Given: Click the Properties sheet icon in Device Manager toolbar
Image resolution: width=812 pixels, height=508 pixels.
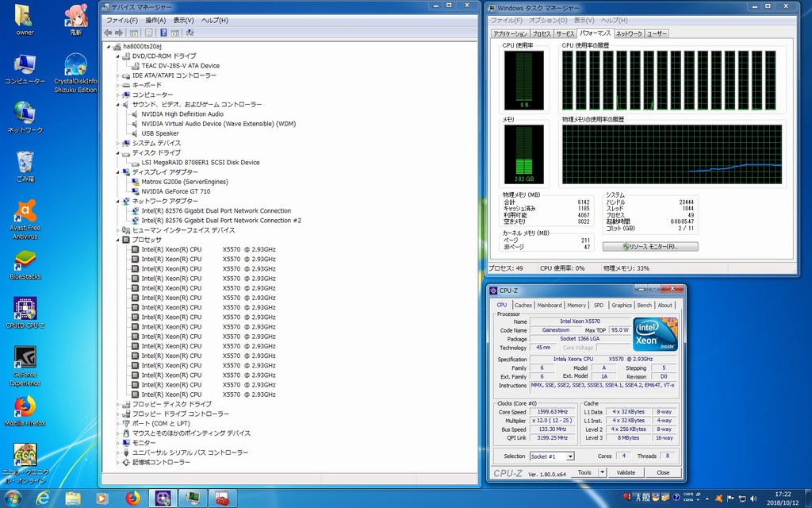Looking at the screenshot, I should pyautogui.click(x=148, y=33).
